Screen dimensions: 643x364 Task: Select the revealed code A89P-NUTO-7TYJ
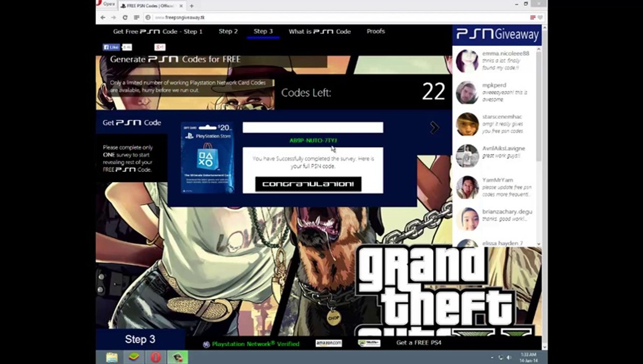pos(313,141)
